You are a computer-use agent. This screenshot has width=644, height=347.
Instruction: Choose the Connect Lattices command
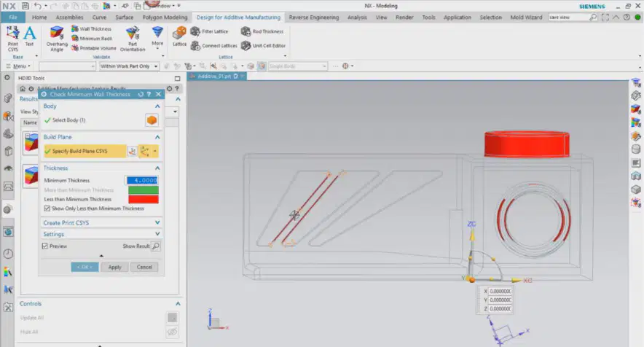214,46
